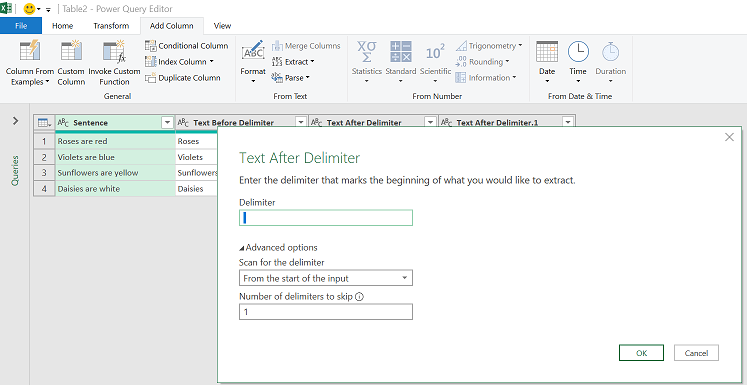This screenshot has height=385, width=747.
Task: Add a Custom Column
Action: [x=71, y=63]
